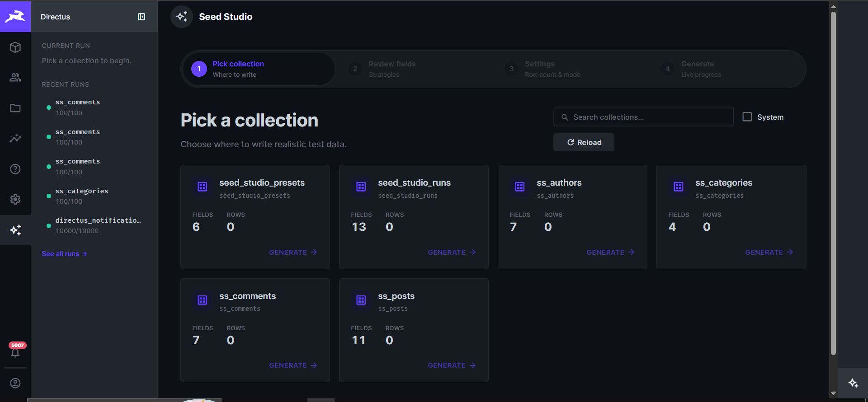868x402 pixels.
Task: Click the ss_authors collection grid icon
Action: pyautogui.click(x=520, y=187)
